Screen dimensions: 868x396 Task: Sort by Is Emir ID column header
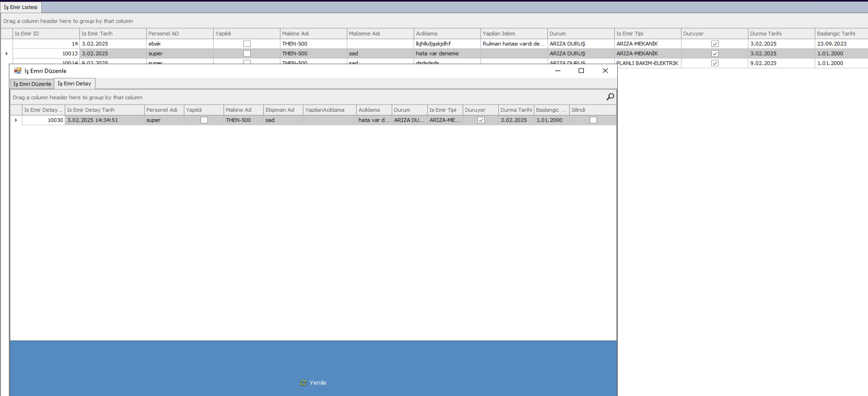coord(46,33)
